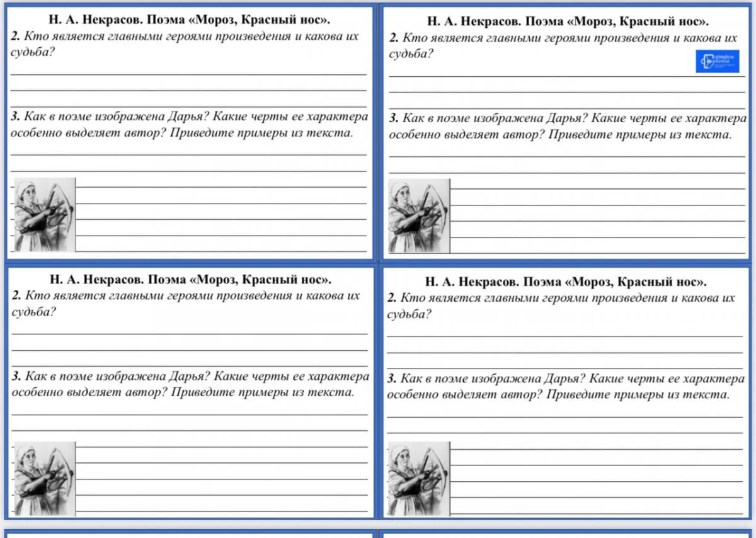Click the «Мороз, Красный нос» heading in bottom-left card

[190, 279]
